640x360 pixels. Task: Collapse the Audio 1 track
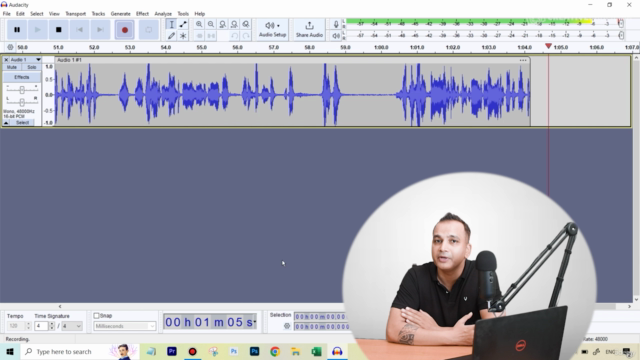(x=7, y=122)
